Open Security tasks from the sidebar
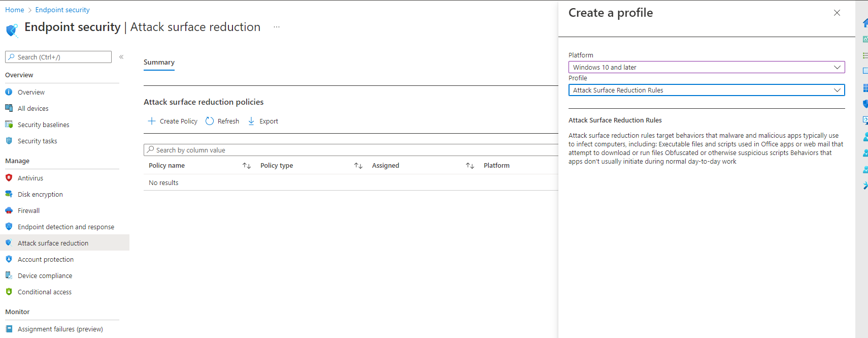 click(37, 141)
